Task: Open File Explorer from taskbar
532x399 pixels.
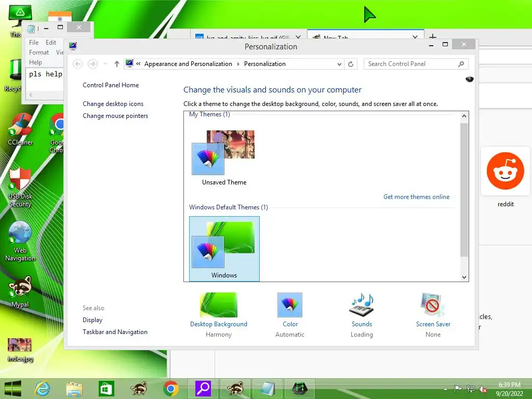Action: [x=74, y=389]
